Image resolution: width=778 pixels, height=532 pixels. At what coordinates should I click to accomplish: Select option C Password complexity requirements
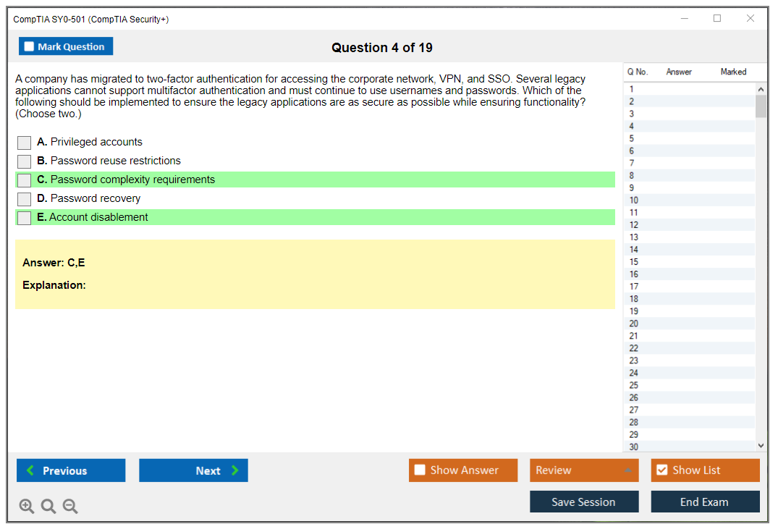click(x=24, y=180)
